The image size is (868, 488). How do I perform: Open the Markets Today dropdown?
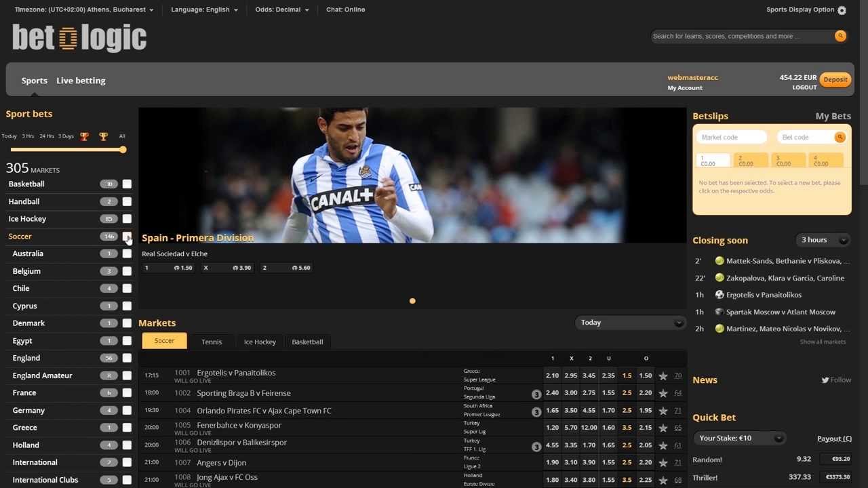pyautogui.click(x=630, y=323)
